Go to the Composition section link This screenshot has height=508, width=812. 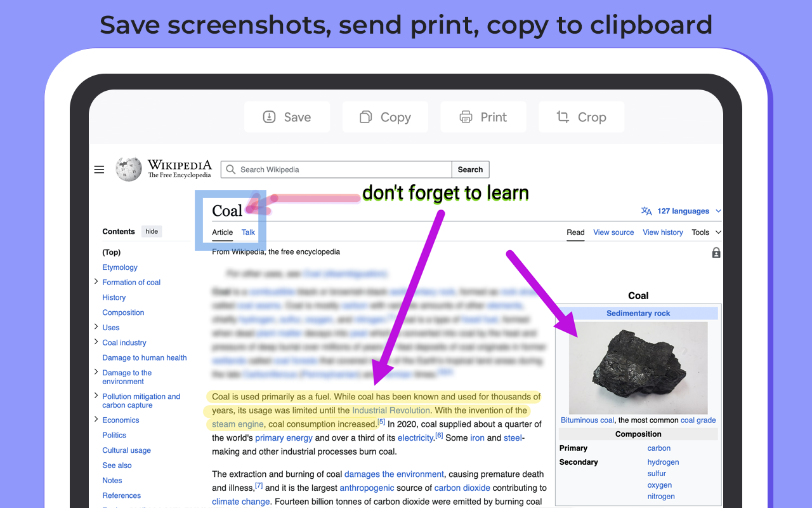(123, 312)
